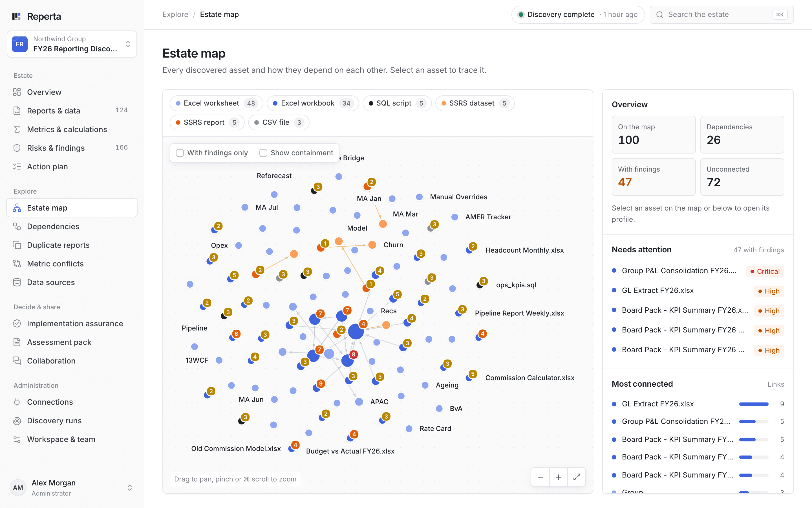Image resolution: width=812 pixels, height=508 pixels.
Task: Open Assessment pack in sidebar
Action: pyautogui.click(x=72, y=342)
